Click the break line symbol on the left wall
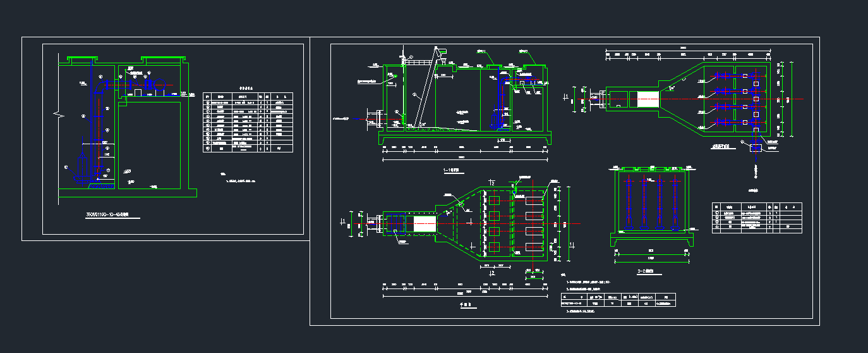 (59, 116)
